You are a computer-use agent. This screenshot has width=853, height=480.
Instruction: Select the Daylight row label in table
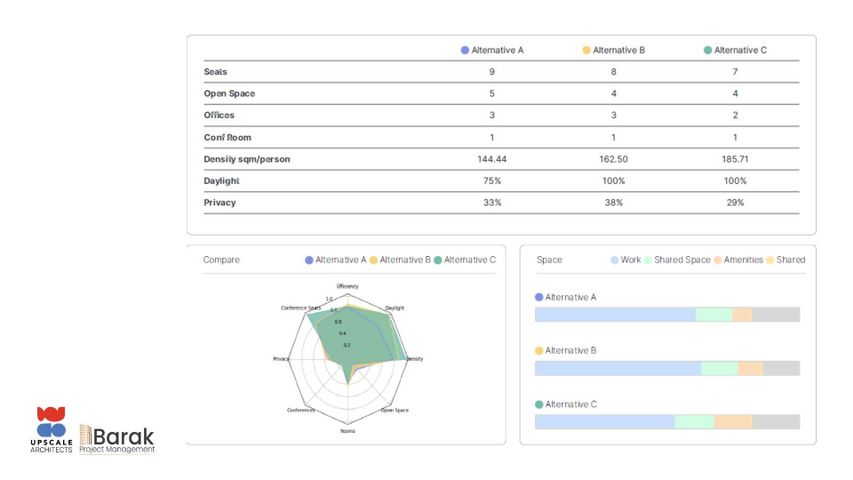tap(221, 181)
